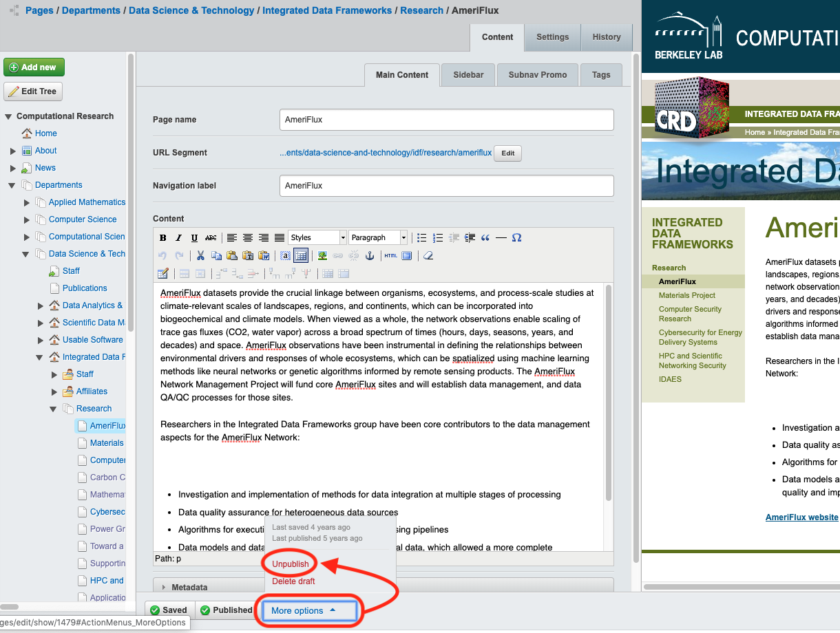
Task: Increase indent of paragraph
Action: pyautogui.click(x=470, y=238)
